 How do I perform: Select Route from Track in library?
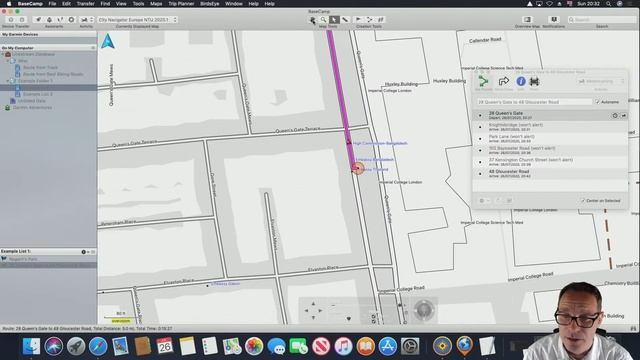[40, 67]
